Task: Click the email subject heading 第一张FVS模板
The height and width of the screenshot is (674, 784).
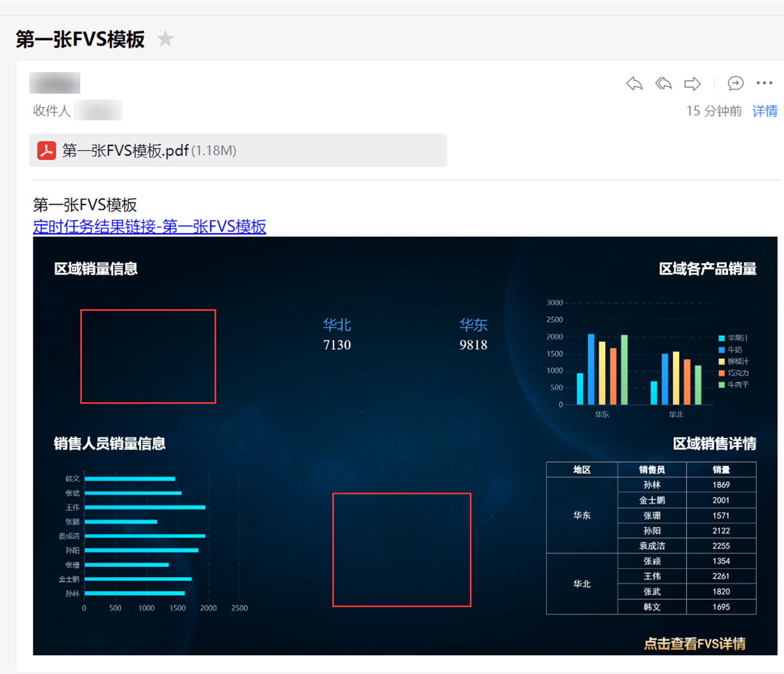Action: coord(80,39)
